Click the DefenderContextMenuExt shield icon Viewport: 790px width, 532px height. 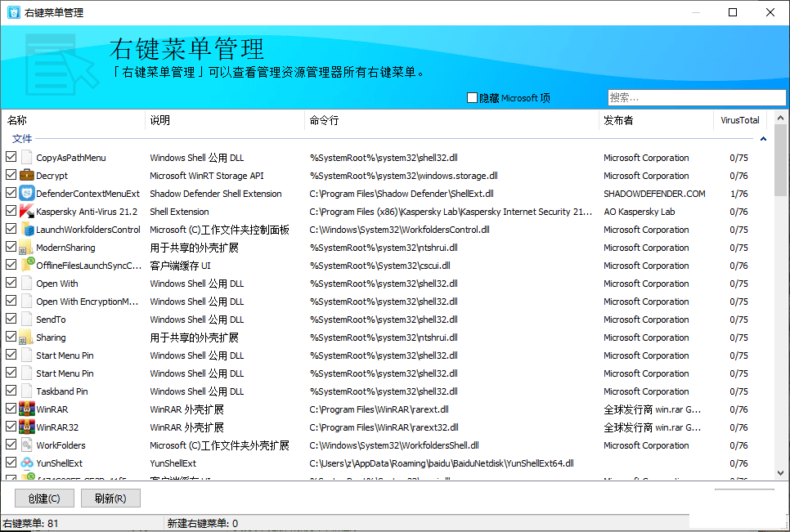(x=27, y=194)
